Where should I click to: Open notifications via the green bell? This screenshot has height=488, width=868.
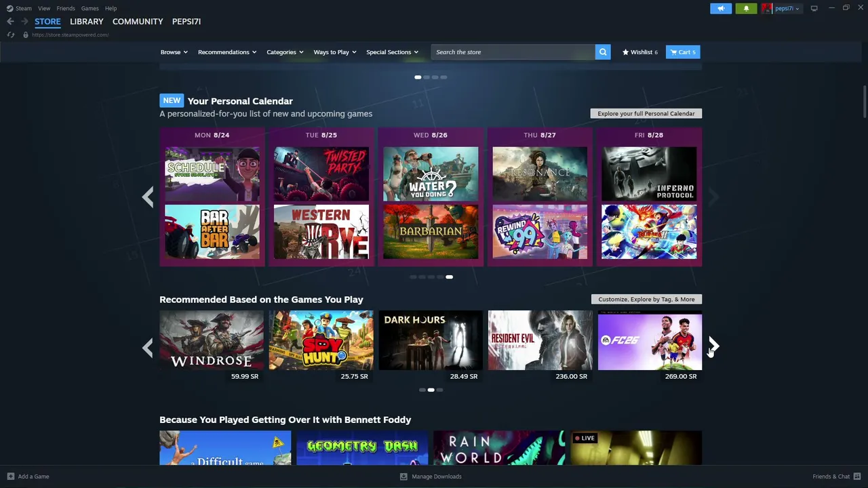click(746, 8)
